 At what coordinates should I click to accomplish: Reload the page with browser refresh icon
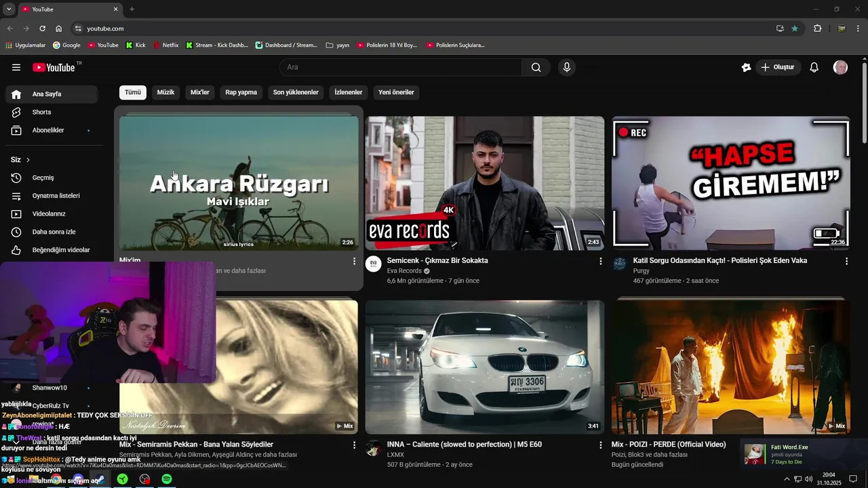click(42, 28)
